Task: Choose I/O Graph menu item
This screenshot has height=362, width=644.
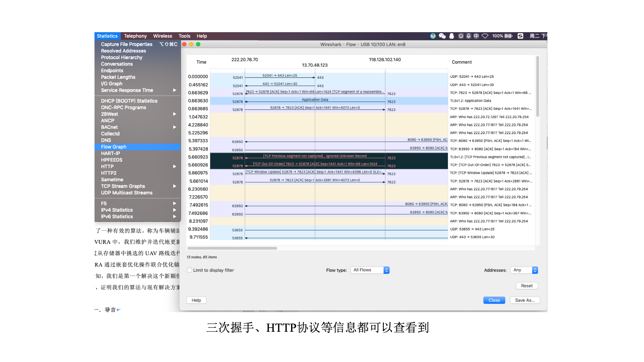Action: point(137,84)
